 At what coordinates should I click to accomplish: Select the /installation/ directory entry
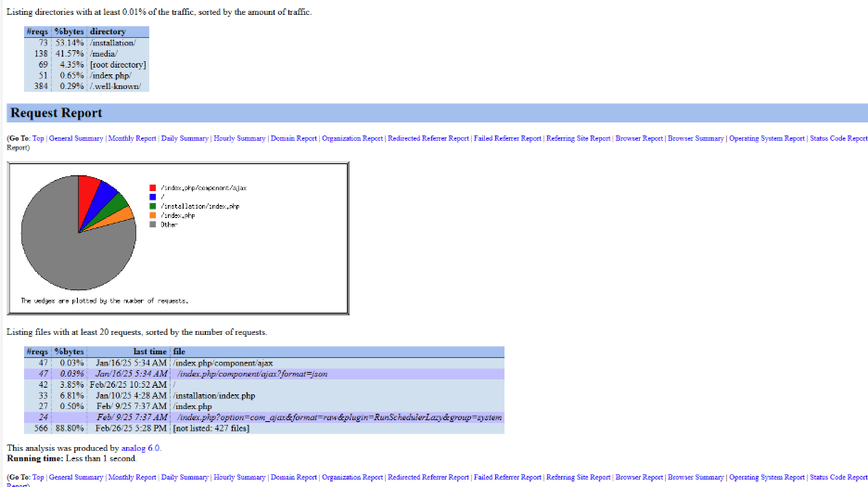click(113, 43)
